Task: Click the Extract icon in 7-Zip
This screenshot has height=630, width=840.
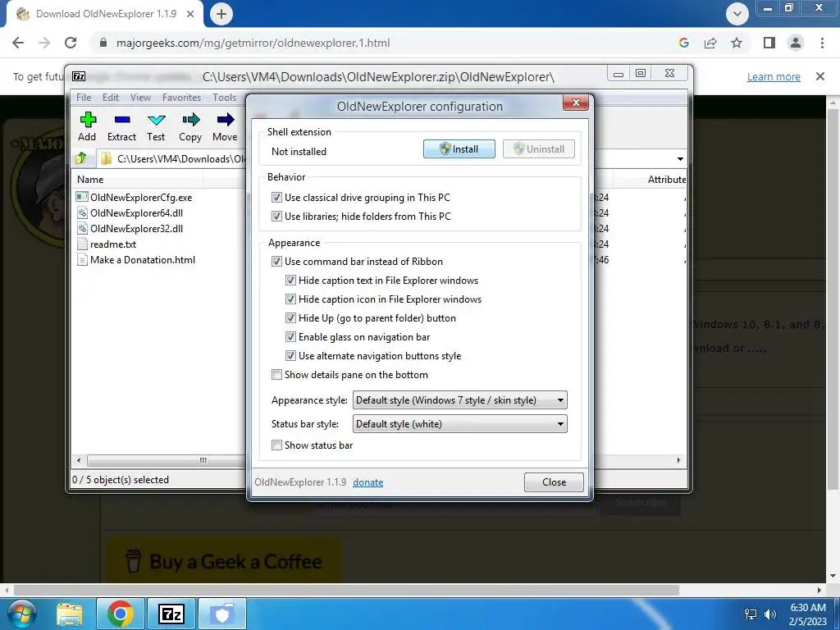Action: [122, 120]
